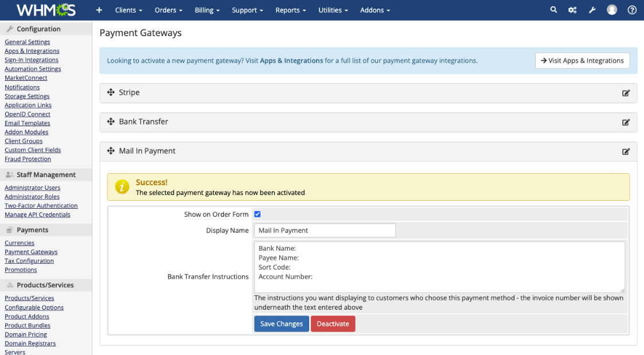Click Save Changes button
Viewport: 644px width, 355px height.
point(282,324)
